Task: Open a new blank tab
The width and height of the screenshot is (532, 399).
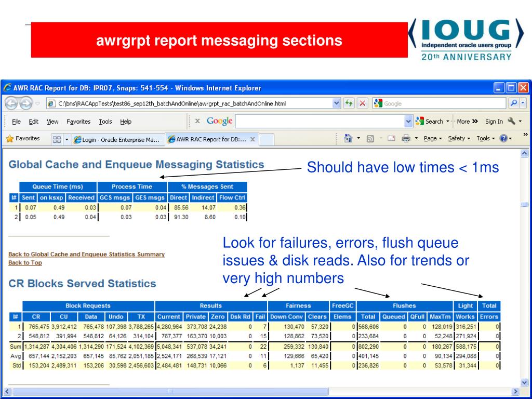Action: (267, 139)
